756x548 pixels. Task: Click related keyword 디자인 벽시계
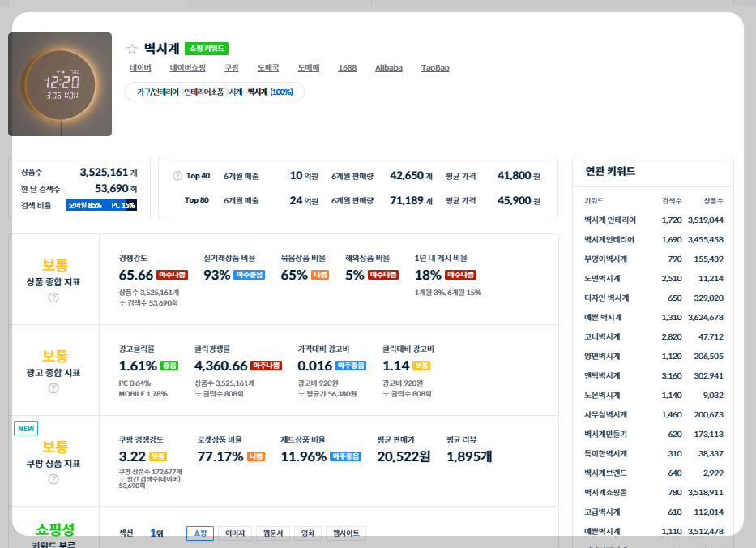607,298
